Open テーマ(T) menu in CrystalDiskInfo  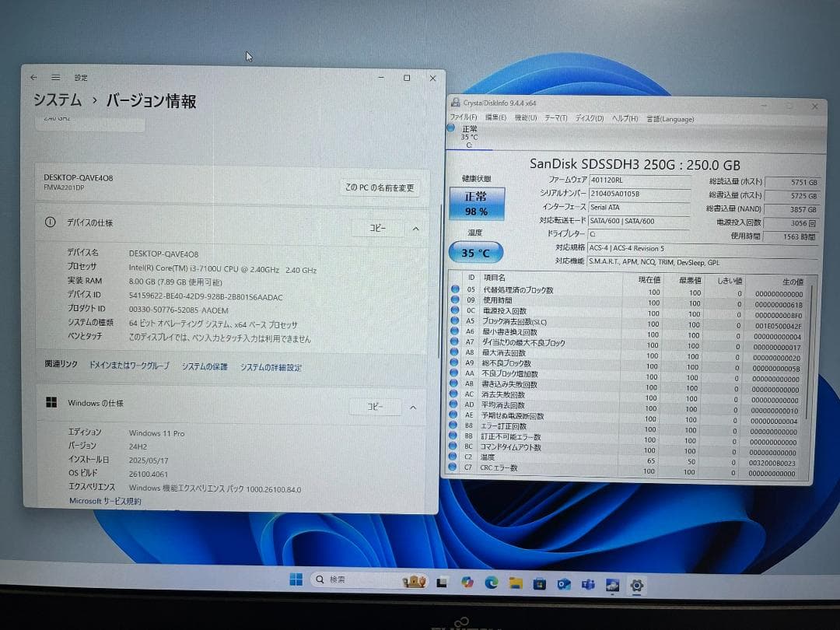(x=556, y=118)
